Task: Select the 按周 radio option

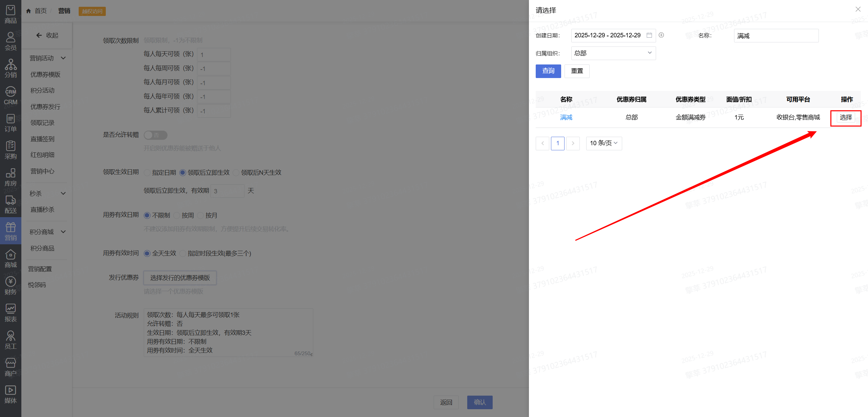Action: [177, 215]
